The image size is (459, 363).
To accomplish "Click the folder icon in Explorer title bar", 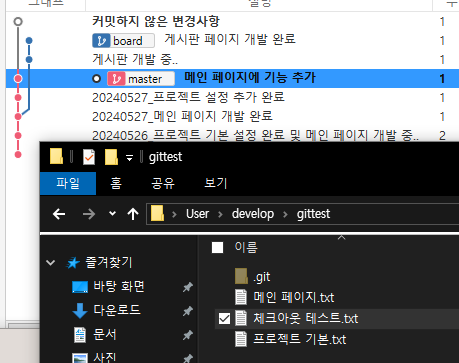I will click(x=56, y=156).
